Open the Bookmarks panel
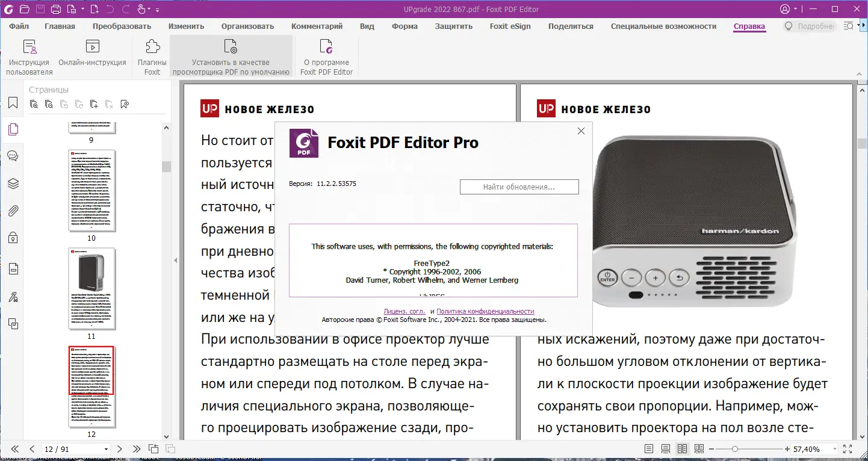 [12, 102]
